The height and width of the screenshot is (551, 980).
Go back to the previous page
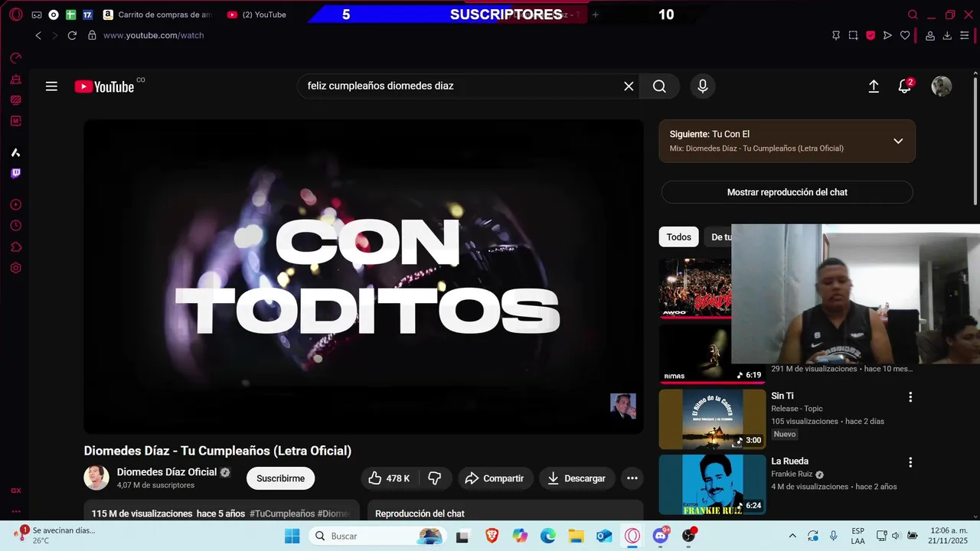[x=38, y=35]
